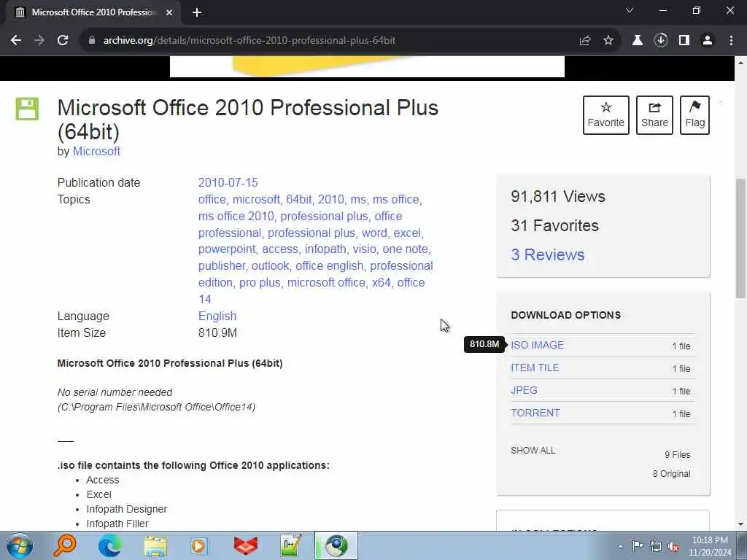The width and height of the screenshot is (747, 560).
Task: Open the 'infopath' topic link
Action: click(x=325, y=249)
